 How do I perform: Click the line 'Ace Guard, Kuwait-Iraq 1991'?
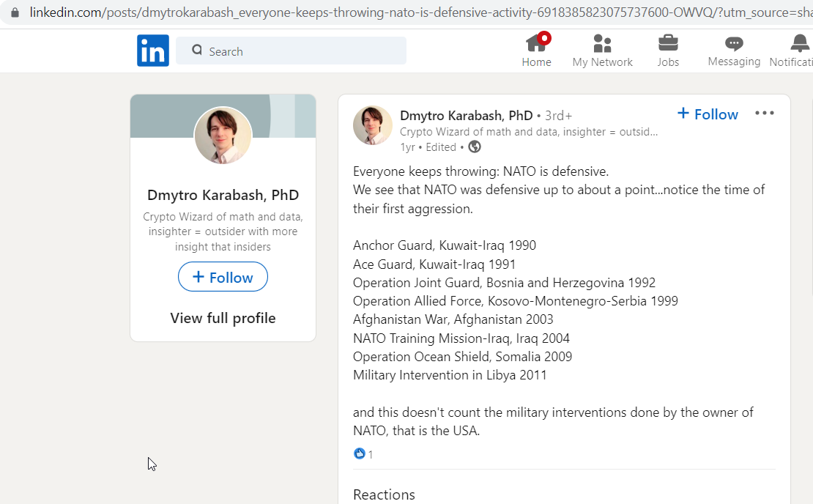tap(434, 264)
